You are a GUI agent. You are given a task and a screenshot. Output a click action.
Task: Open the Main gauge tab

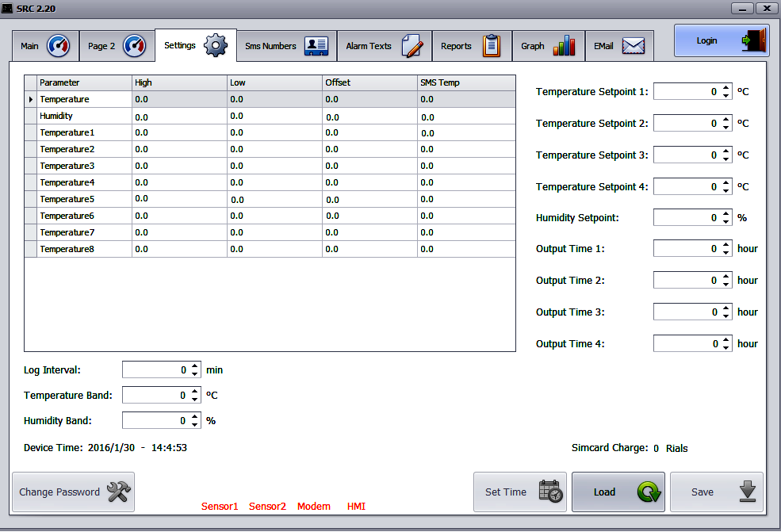(45, 46)
